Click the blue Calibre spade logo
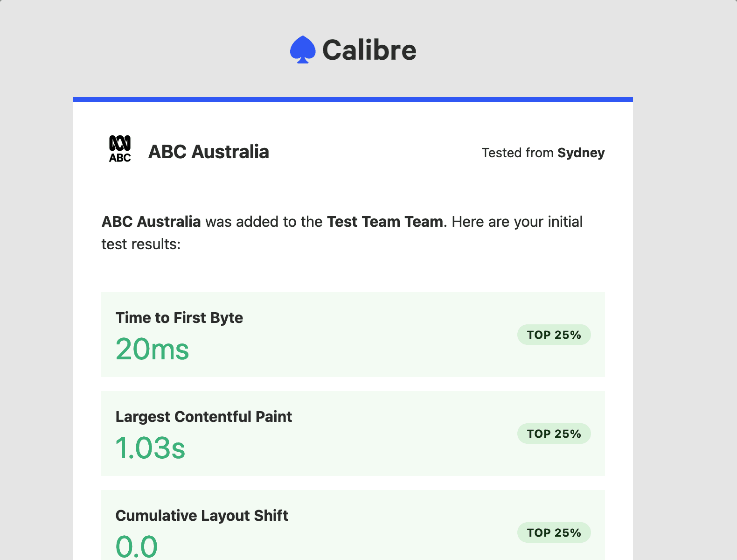737x560 pixels. coord(302,49)
